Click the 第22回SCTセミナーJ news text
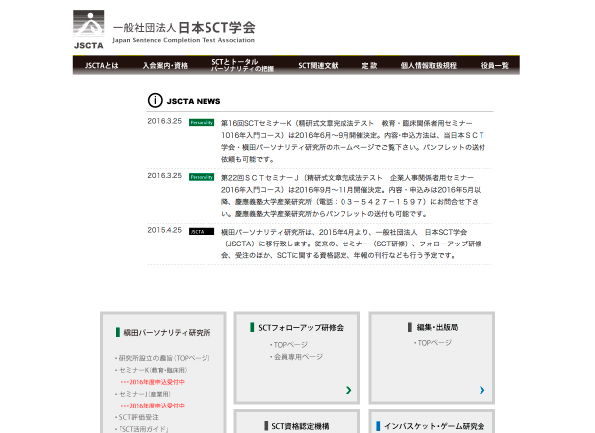Image resolution: width=595 pixels, height=433 pixels. coord(351,195)
